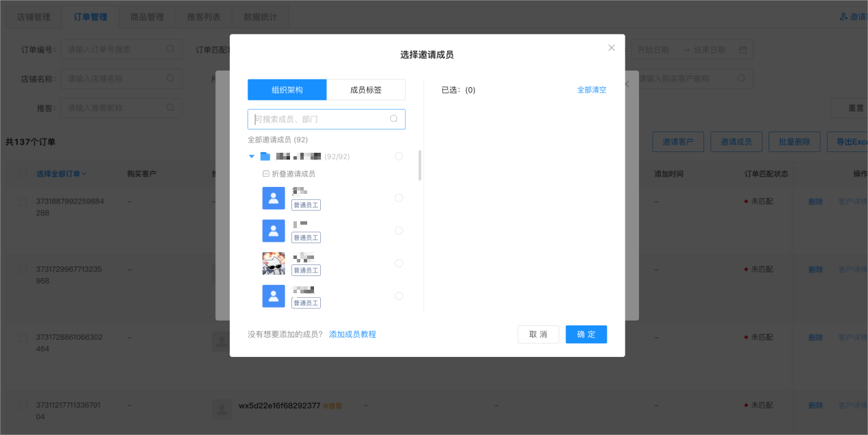Viewport: 868px width, 435px height.
Task: Switch to the 成员标签 tab
Action: [x=366, y=89]
